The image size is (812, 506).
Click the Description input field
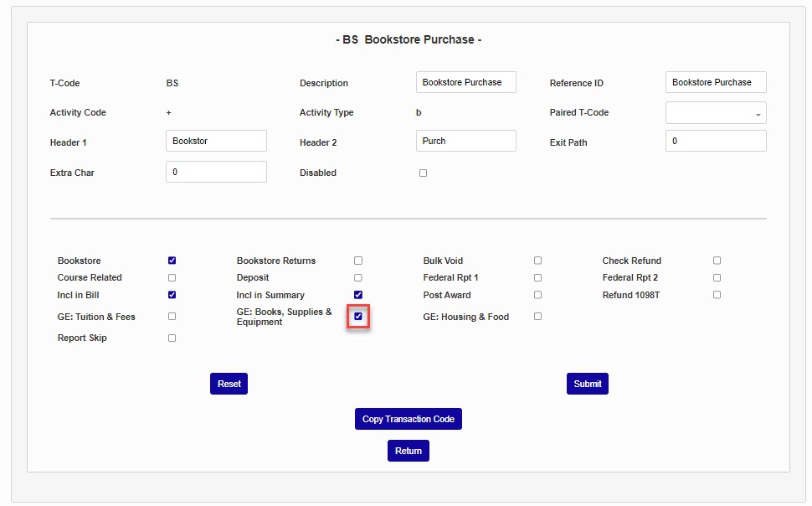(x=465, y=82)
